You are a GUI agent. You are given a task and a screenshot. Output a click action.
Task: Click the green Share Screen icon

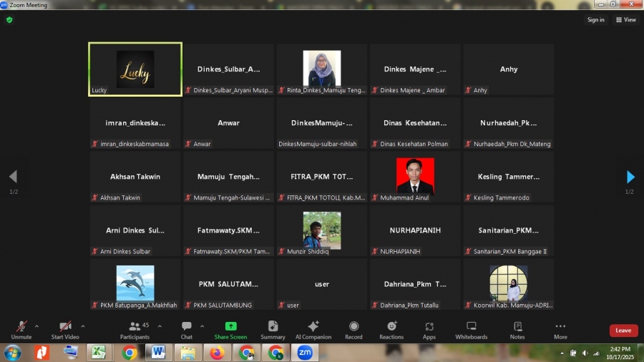pyautogui.click(x=230, y=326)
